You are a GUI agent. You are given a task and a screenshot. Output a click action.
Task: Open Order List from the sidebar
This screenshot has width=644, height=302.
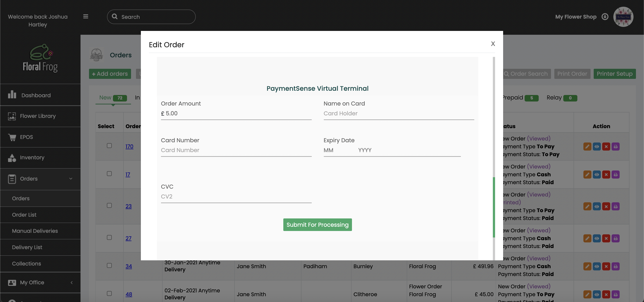coord(24,215)
